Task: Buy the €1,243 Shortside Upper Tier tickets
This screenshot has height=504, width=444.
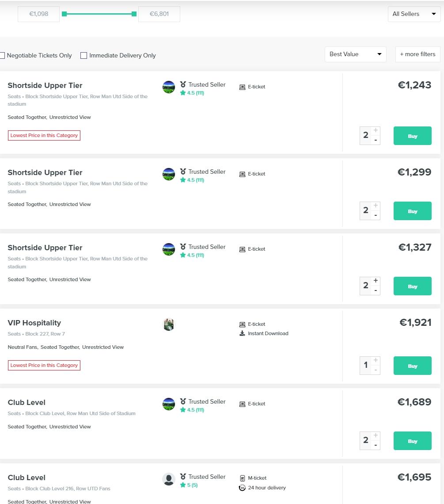Action: (x=412, y=136)
